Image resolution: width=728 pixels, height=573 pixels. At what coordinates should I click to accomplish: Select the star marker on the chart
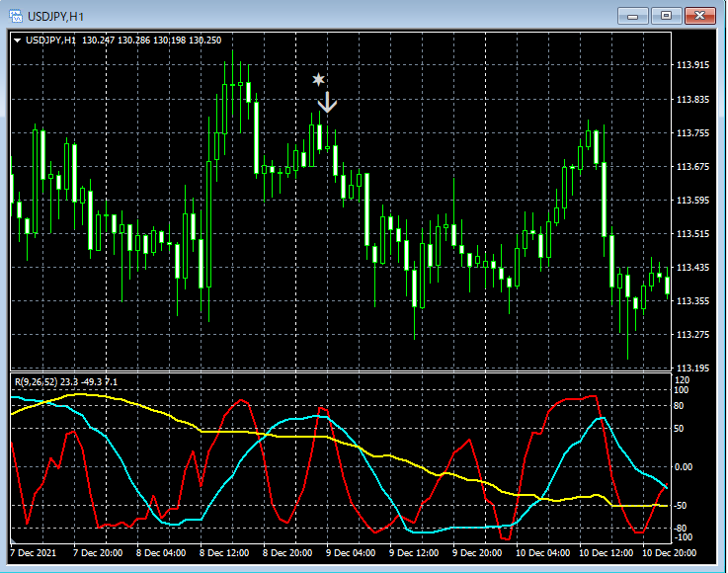tap(318, 80)
